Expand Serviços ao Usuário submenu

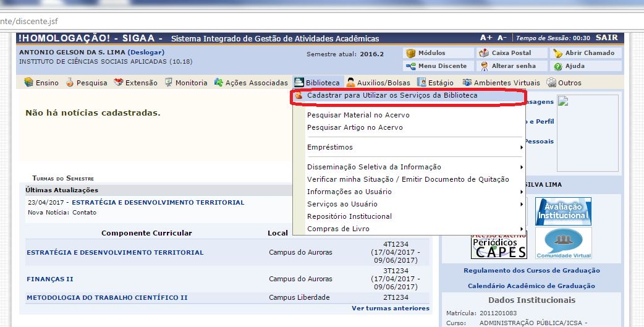pos(342,204)
